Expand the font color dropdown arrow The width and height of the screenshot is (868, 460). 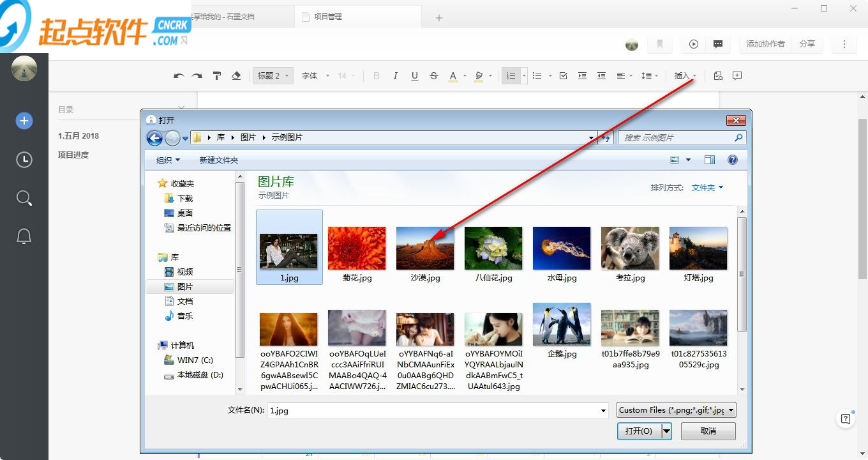465,76
